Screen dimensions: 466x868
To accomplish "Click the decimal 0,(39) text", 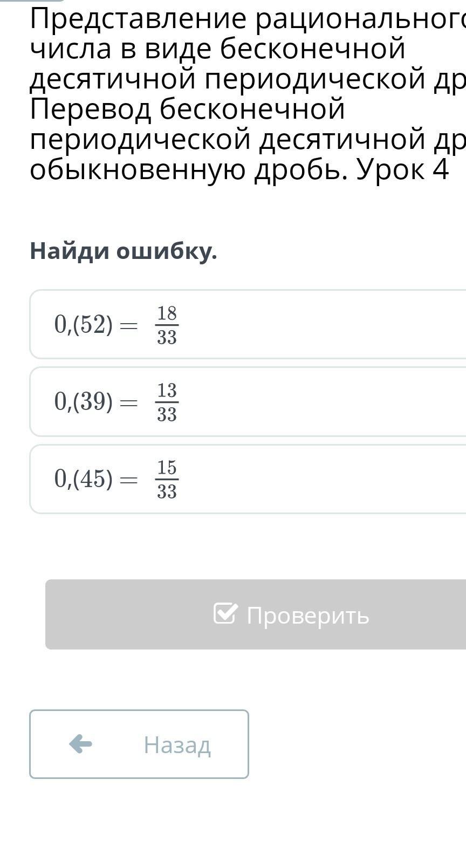I will point(83,402).
